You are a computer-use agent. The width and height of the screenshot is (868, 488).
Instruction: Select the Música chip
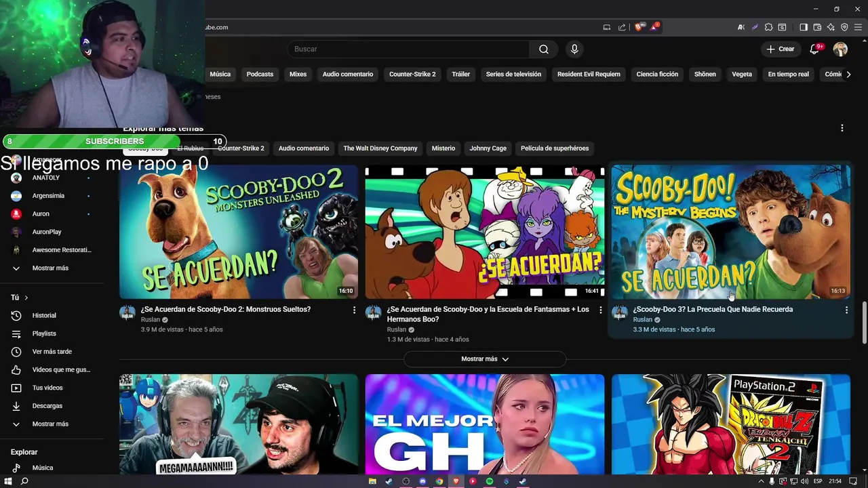pos(220,74)
